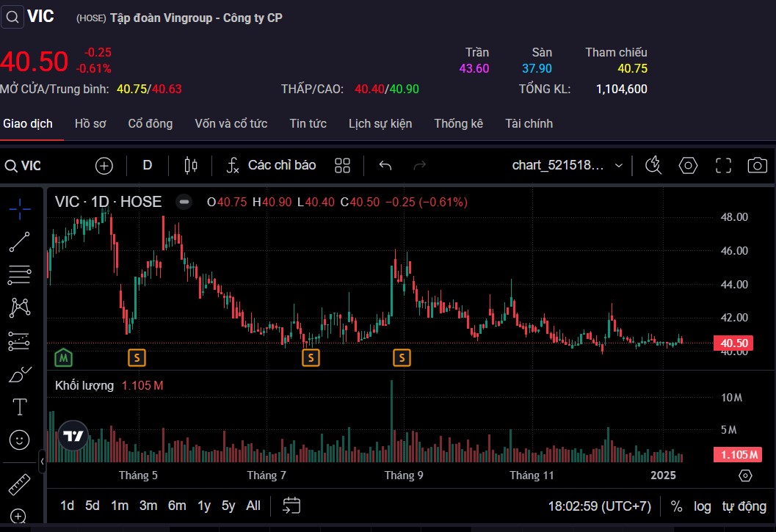Open price scale settings gear near dates
The width and height of the screenshot is (776, 532).
click(745, 475)
